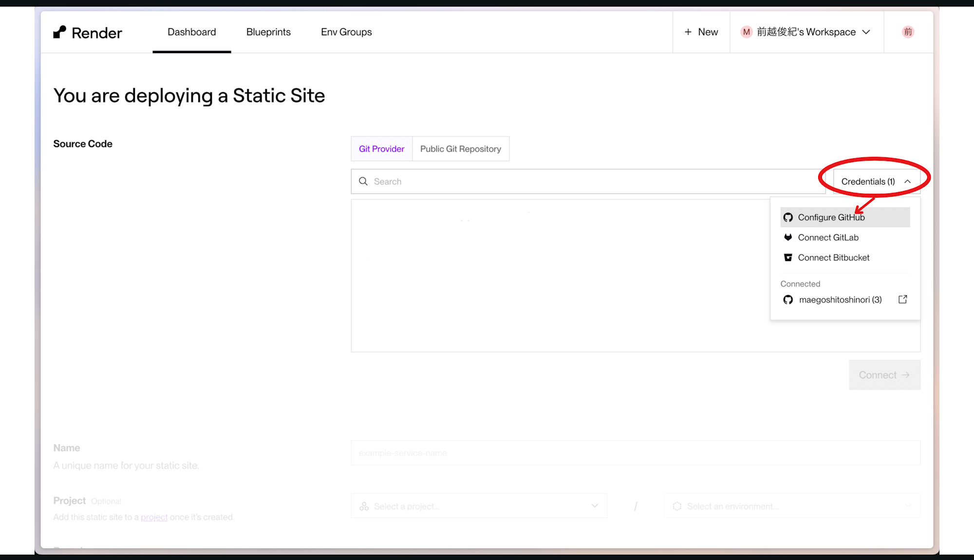
Task: Click the Connect GitLab icon
Action: 788,237
